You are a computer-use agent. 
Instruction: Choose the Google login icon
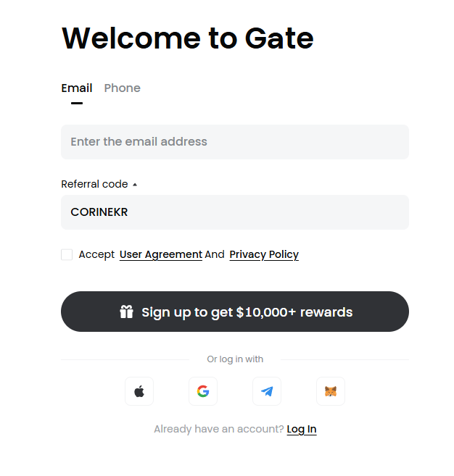tap(203, 391)
